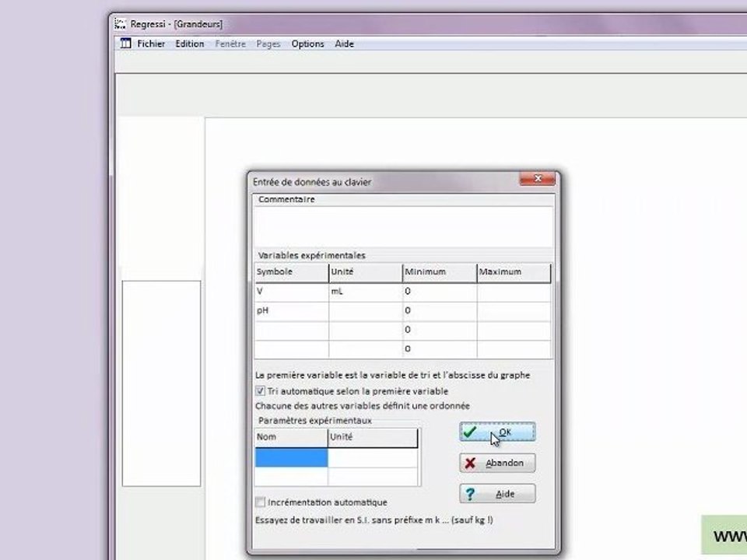
Task: Click the Minimum cell of the V row
Action: coord(440,292)
